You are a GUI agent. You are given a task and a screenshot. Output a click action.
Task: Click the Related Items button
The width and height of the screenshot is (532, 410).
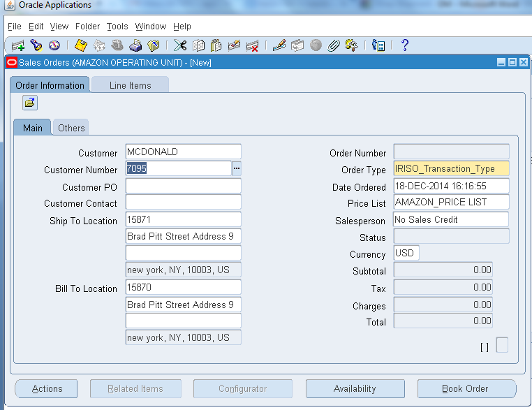coord(135,388)
